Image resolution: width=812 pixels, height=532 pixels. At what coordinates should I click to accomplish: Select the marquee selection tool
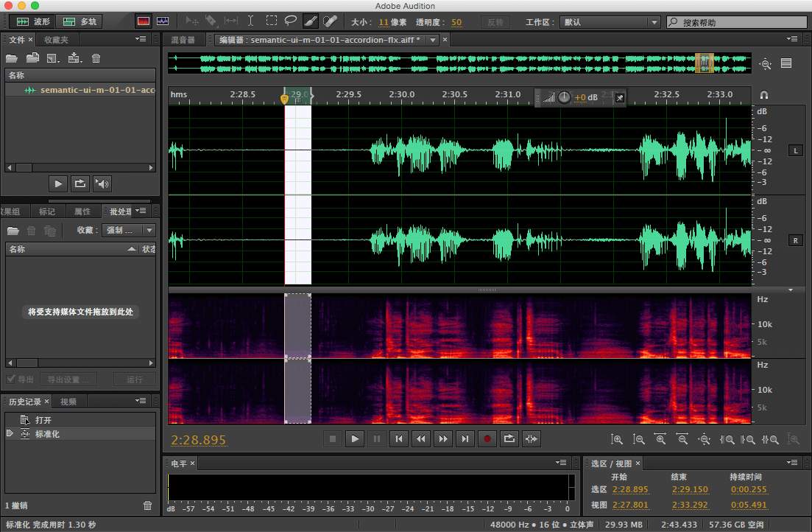tap(272, 21)
